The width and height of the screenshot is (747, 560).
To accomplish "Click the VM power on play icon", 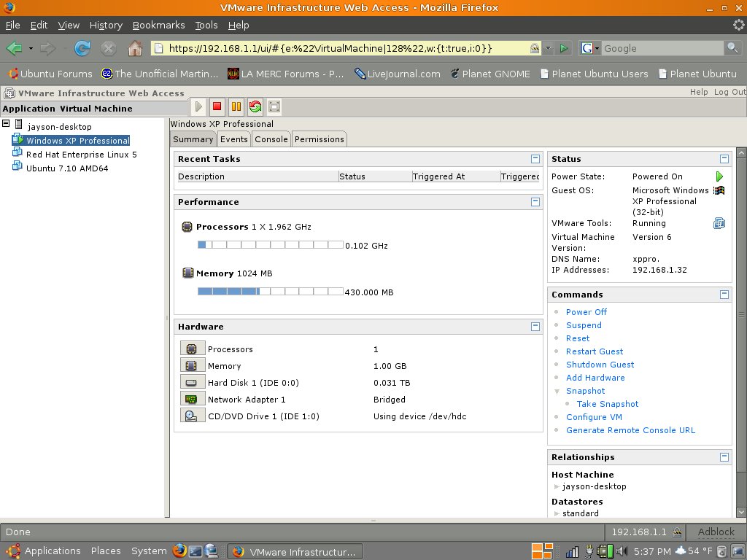I will pyautogui.click(x=198, y=106).
